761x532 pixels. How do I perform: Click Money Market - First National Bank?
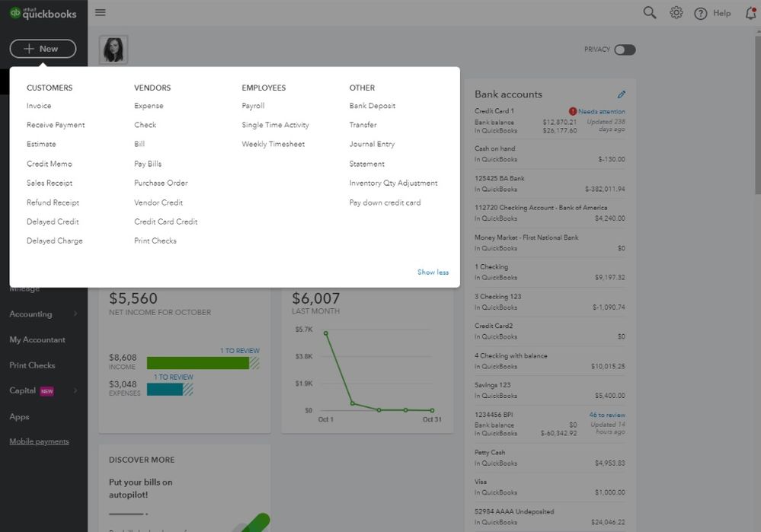tap(550, 243)
